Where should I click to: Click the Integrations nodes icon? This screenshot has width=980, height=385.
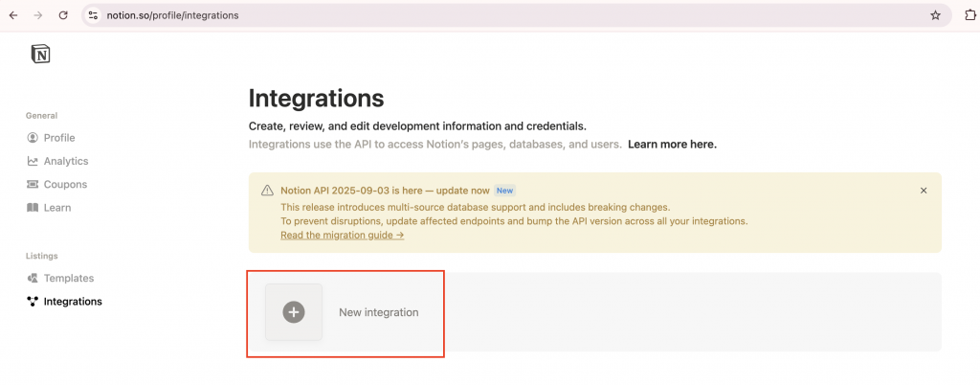[x=33, y=302]
